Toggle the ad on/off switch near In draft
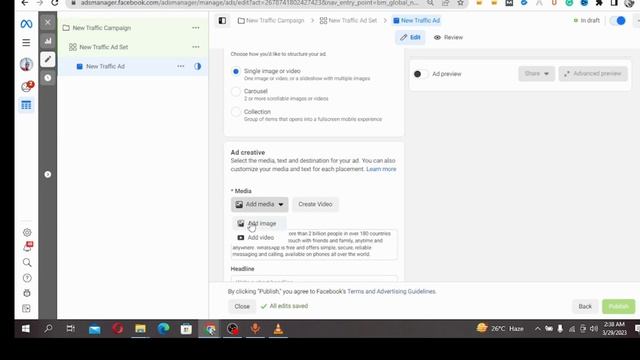The image size is (640, 360). pyautogui.click(x=618, y=20)
